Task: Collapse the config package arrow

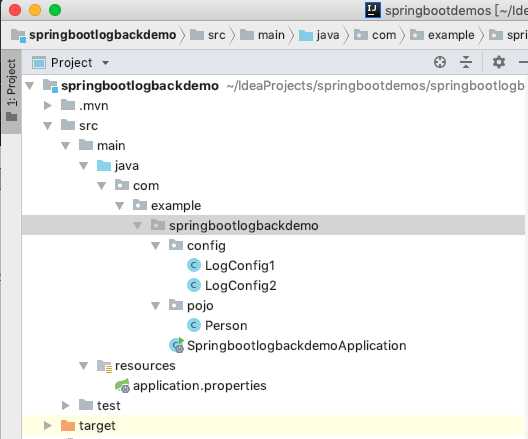Action: coord(156,246)
